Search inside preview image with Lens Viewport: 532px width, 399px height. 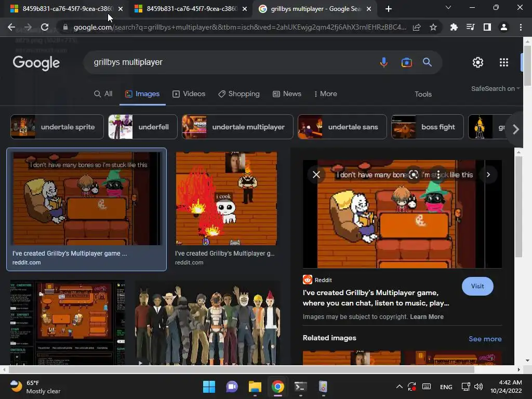coord(414,175)
